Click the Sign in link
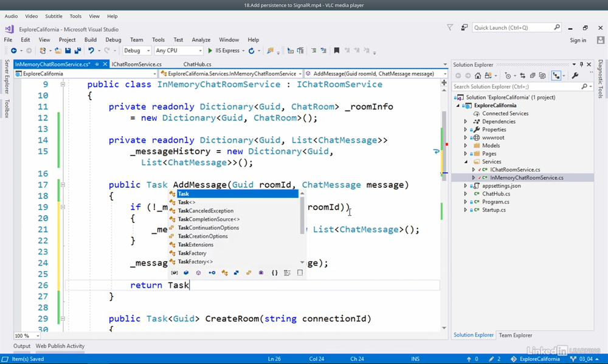Viewport: 608px width, 364px height. point(578,40)
